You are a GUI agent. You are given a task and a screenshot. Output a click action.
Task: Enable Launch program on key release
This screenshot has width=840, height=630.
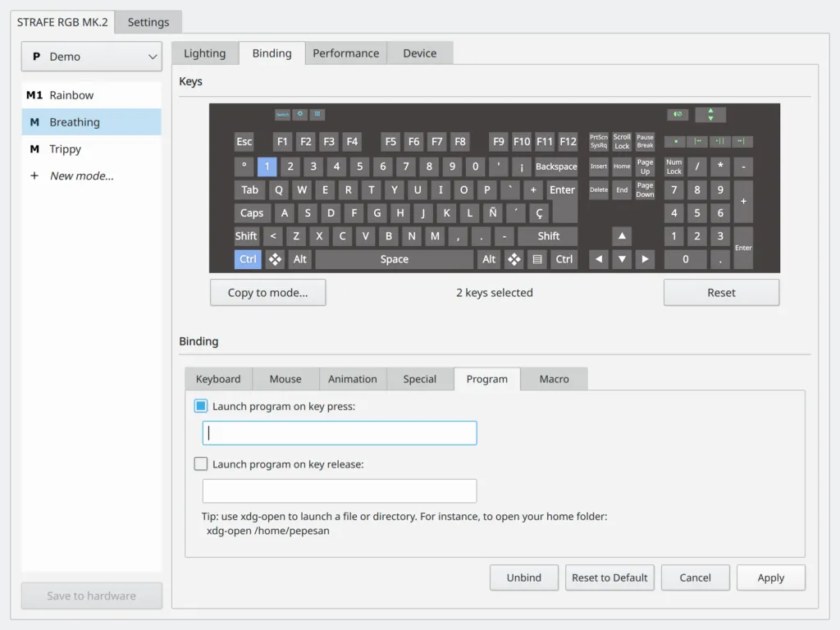(201, 464)
